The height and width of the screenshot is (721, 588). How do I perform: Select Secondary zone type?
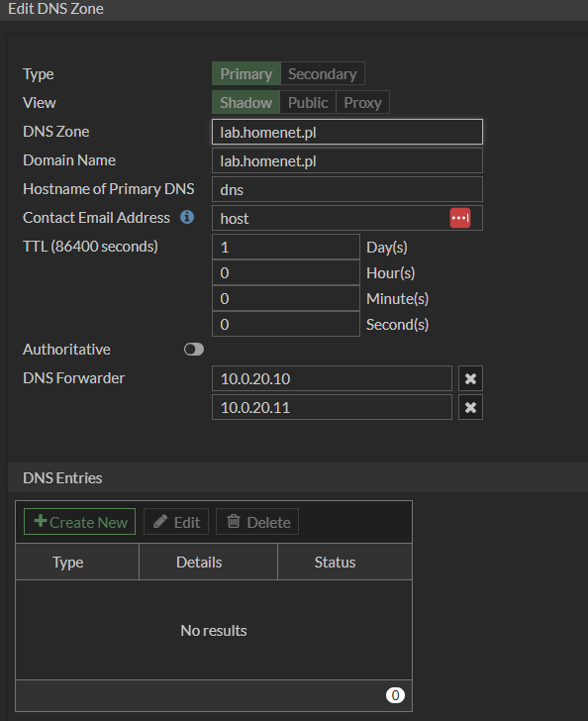tap(323, 73)
